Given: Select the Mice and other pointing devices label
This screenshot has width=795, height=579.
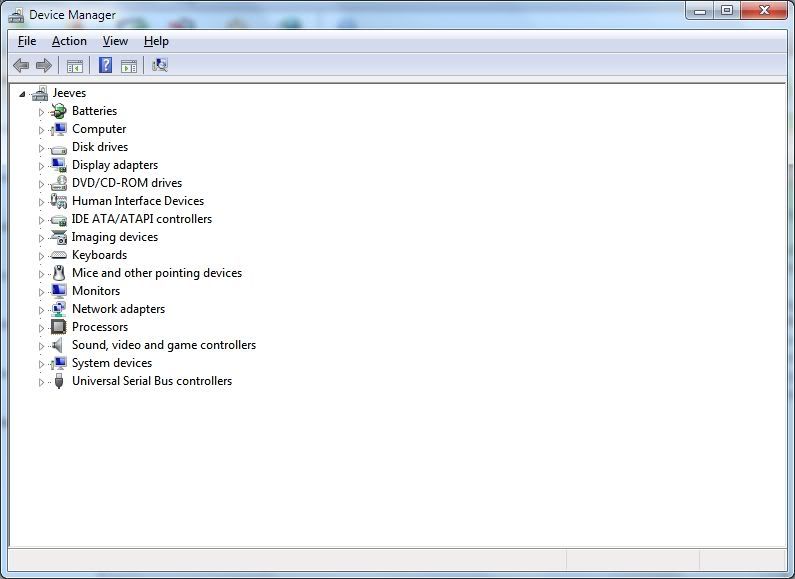Looking at the screenshot, I should tap(157, 273).
